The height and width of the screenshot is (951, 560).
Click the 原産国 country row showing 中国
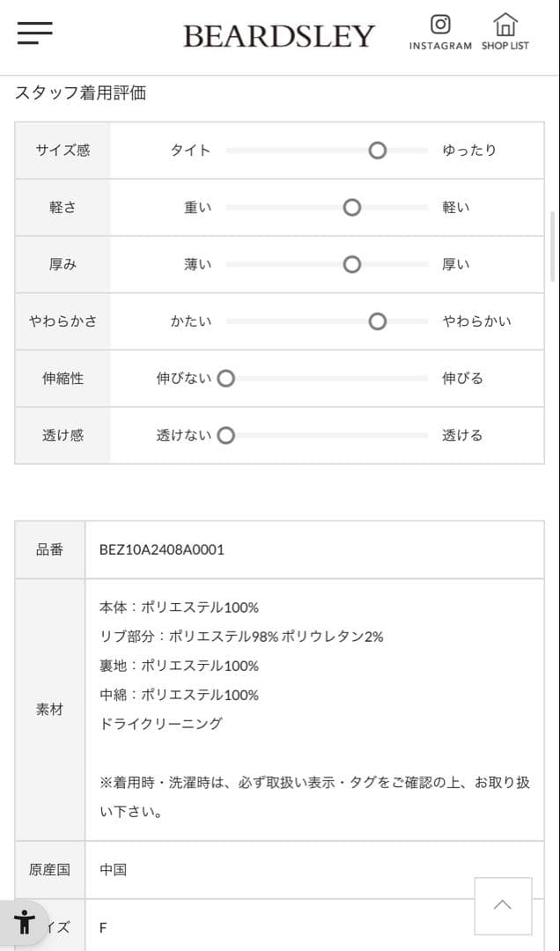(x=113, y=869)
